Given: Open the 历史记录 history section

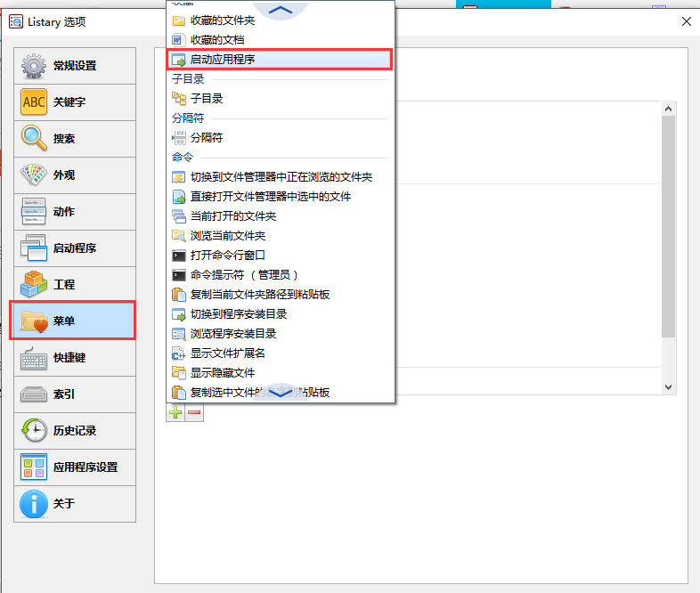Looking at the screenshot, I should (x=75, y=431).
